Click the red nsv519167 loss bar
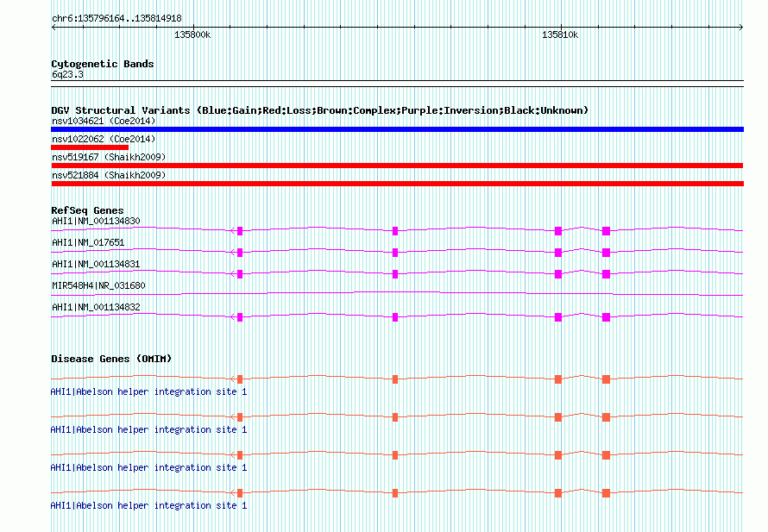 coord(397,166)
